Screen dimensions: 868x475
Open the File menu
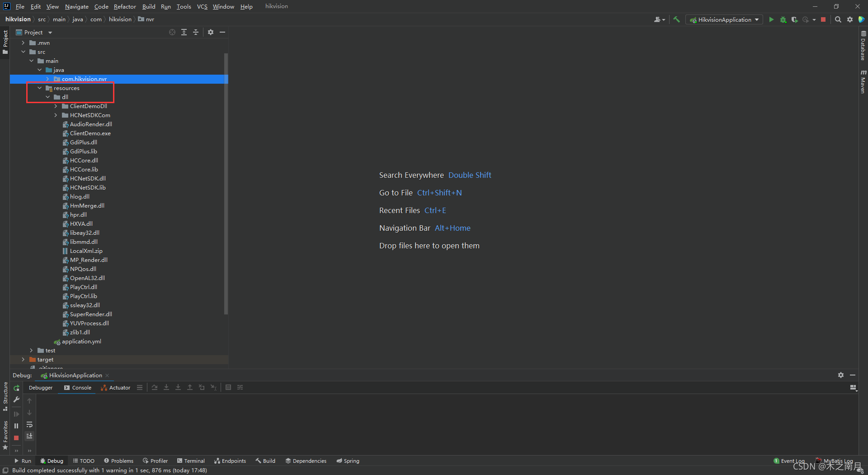pyautogui.click(x=20, y=6)
